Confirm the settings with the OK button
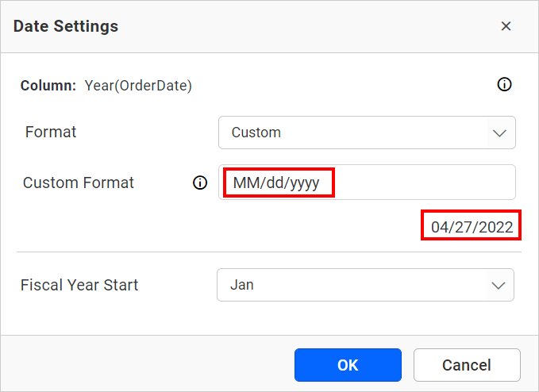The height and width of the screenshot is (392, 539). point(348,365)
